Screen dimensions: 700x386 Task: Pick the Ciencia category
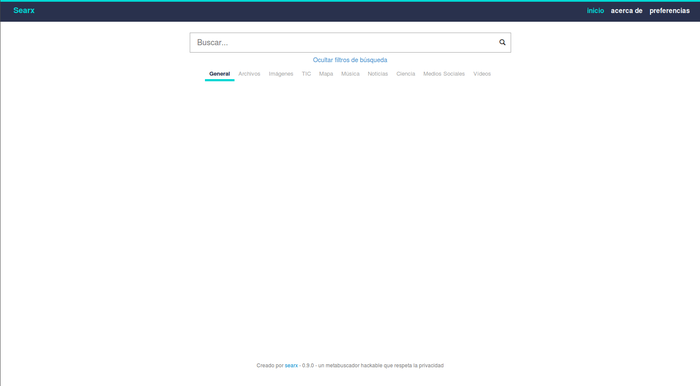[405, 74]
